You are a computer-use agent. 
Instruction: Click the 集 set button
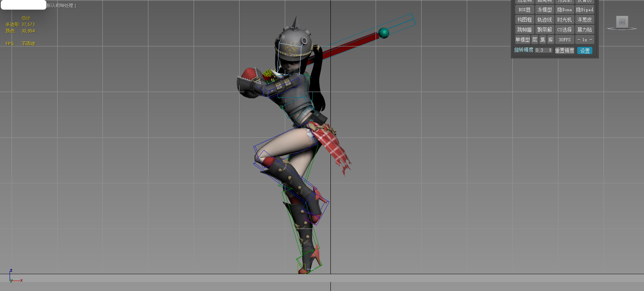[542, 40]
